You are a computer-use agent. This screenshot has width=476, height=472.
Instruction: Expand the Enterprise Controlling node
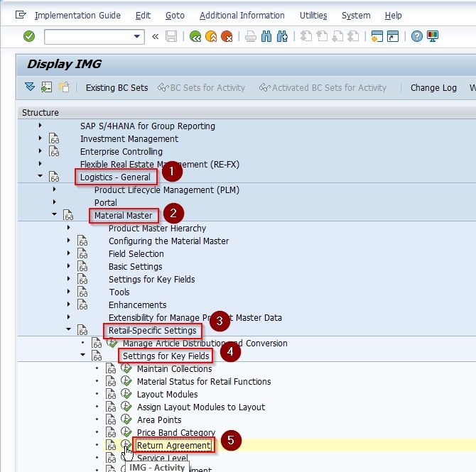click(x=40, y=150)
